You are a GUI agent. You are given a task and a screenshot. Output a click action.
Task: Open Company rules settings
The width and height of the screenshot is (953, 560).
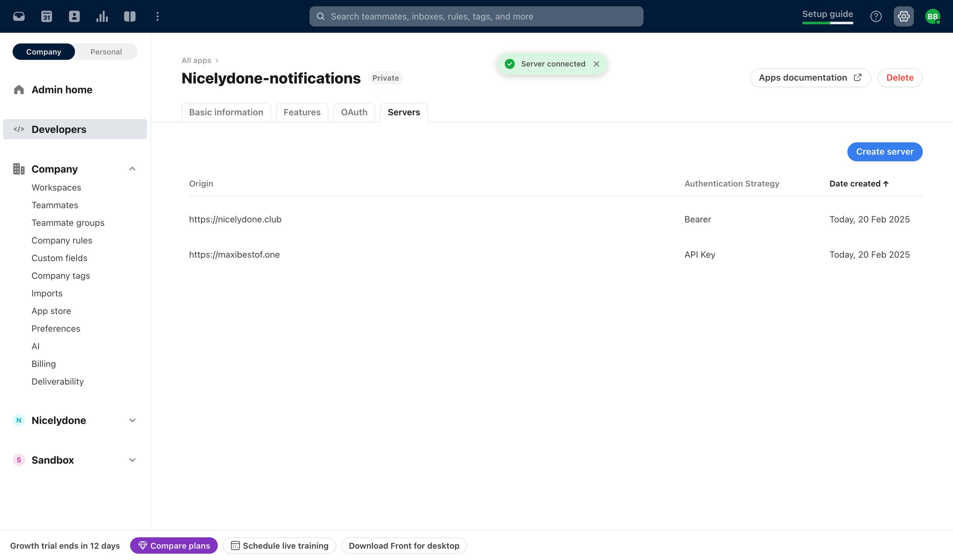click(62, 241)
